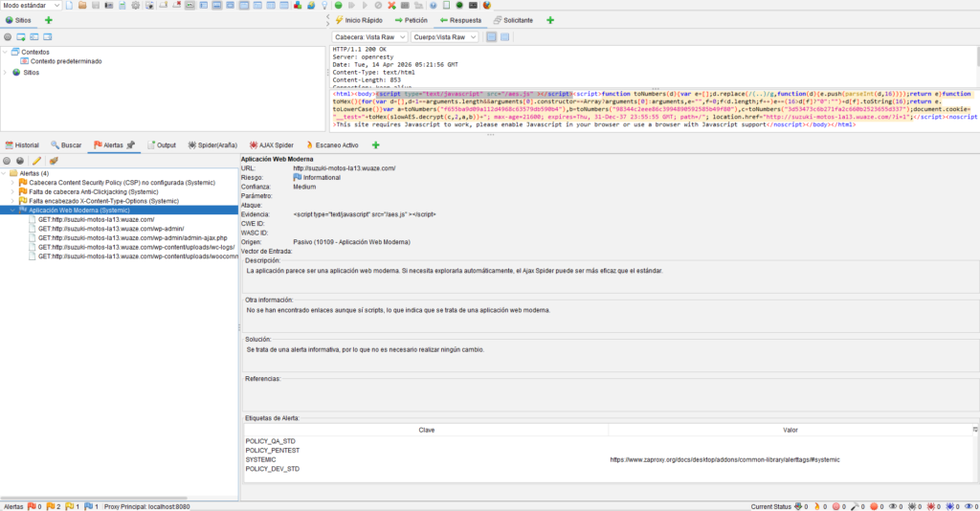
Task: Switch to the Historial tab
Action: (x=22, y=144)
